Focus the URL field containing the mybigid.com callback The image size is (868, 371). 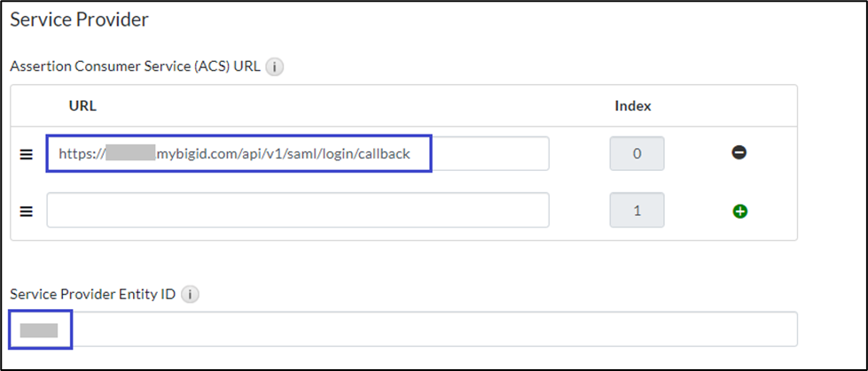tap(488, 154)
